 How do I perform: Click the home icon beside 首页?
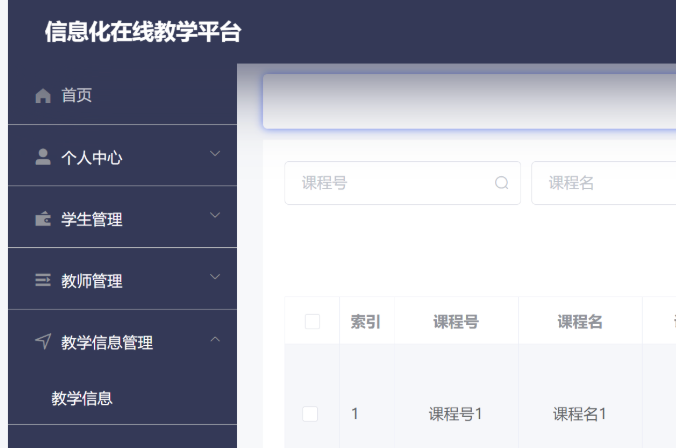[x=41, y=95]
